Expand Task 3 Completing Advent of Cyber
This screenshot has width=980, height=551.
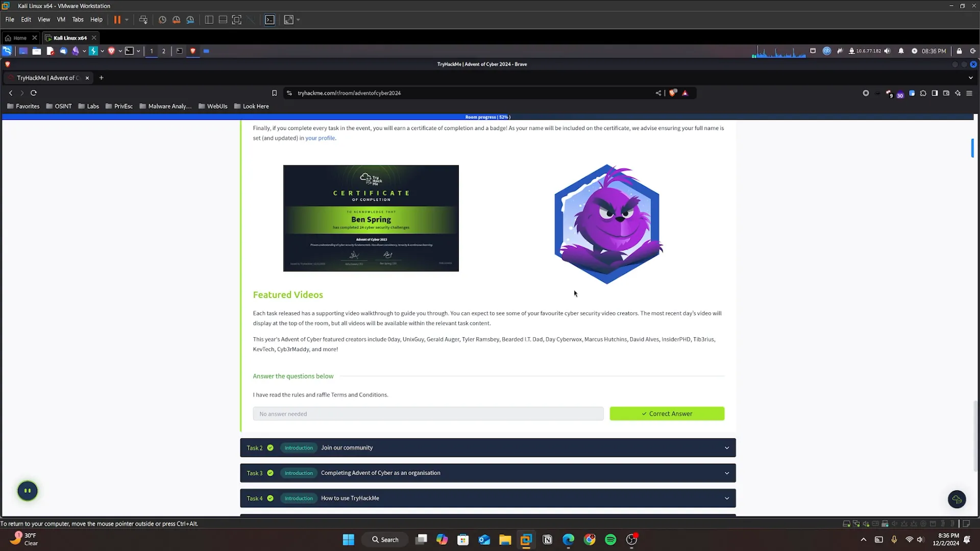click(x=488, y=473)
